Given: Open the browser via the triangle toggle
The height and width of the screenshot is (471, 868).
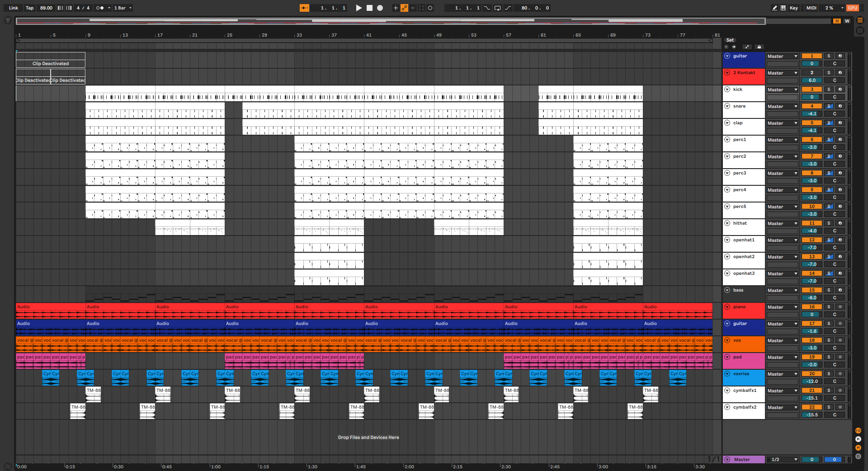Looking at the screenshot, I should (8, 20).
